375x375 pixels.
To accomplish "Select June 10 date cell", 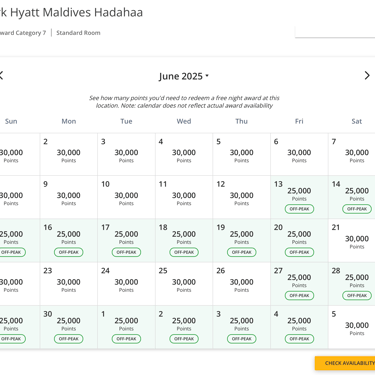I will (126, 197).
